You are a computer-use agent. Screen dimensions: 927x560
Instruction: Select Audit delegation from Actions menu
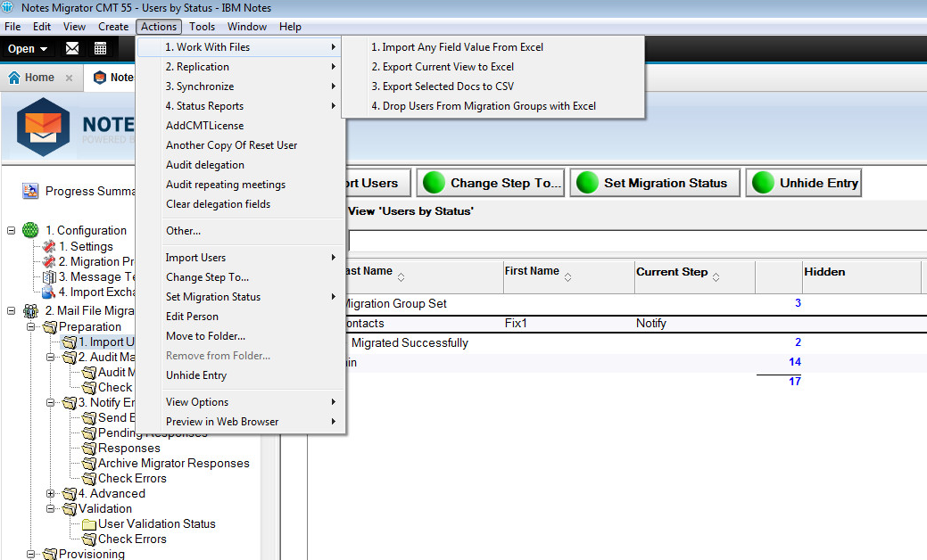click(241, 165)
